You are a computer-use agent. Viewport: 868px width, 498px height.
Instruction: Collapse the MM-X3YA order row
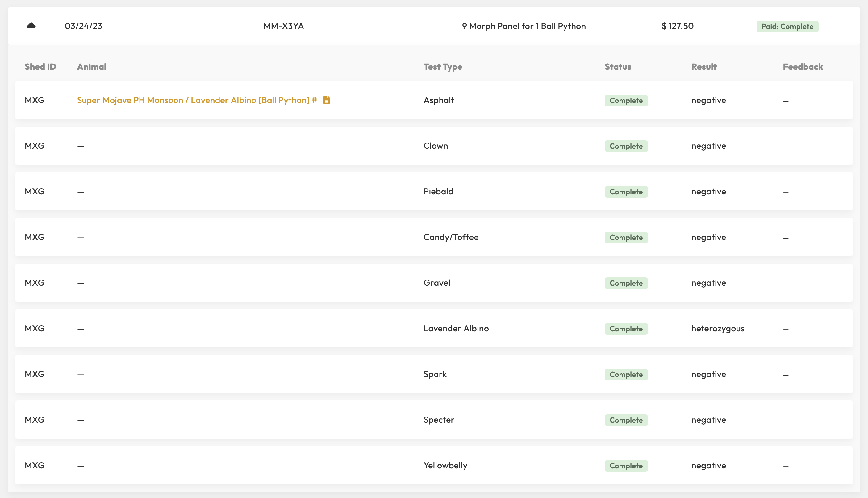[31, 26]
